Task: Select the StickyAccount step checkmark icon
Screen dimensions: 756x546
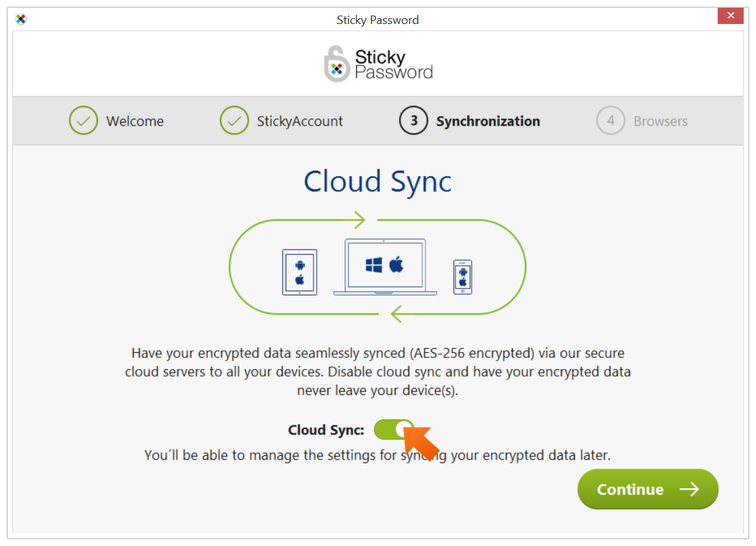Action: click(234, 121)
